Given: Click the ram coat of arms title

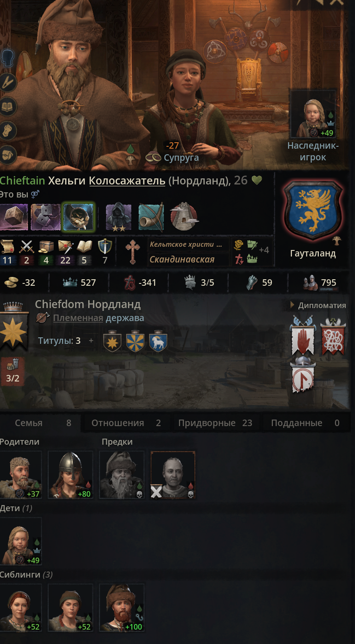Looking at the screenshot, I should 158,342.
